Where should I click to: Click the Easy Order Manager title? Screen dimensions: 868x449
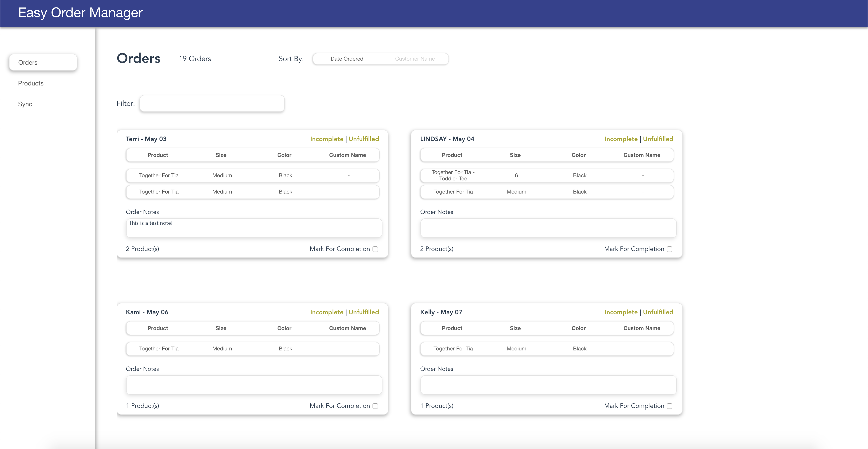coord(80,13)
